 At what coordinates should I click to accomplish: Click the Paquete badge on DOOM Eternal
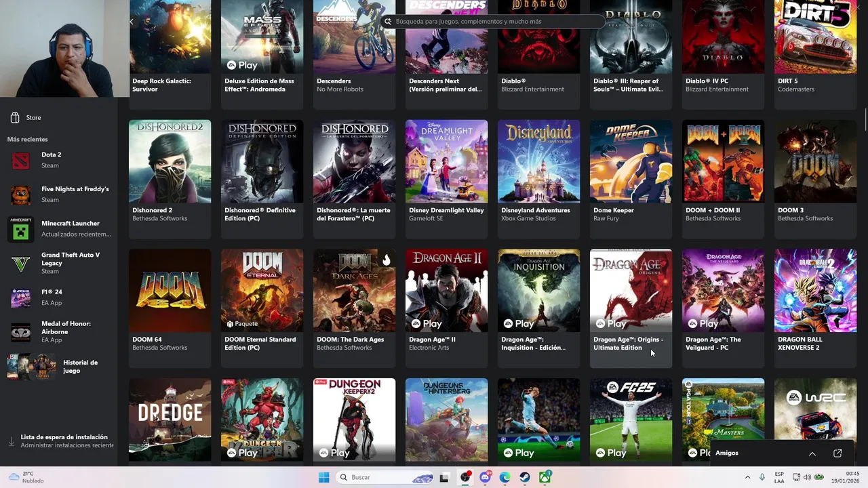[243, 324]
